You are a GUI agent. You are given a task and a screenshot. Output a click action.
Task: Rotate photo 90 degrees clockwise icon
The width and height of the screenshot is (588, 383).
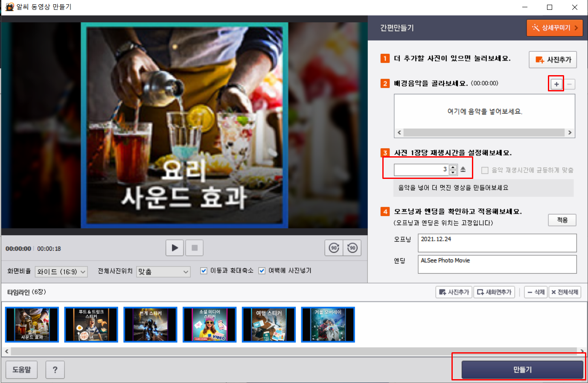(x=334, y=248)
